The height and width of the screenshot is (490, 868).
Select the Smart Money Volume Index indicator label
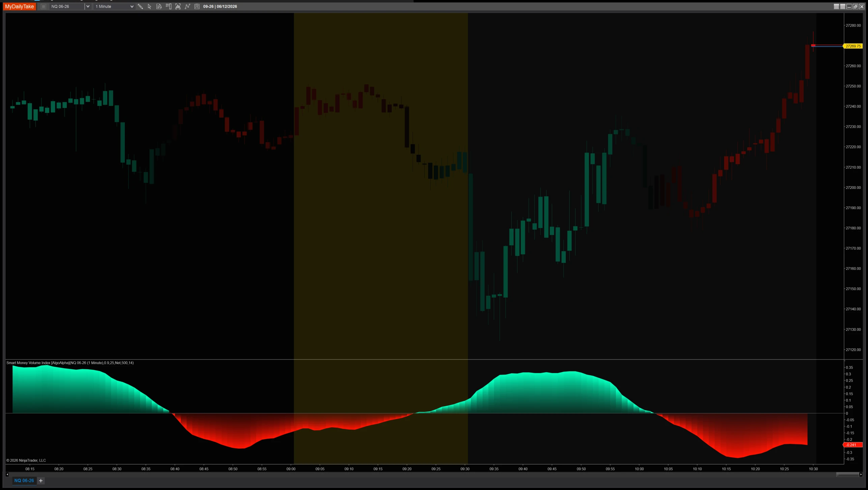70,363
